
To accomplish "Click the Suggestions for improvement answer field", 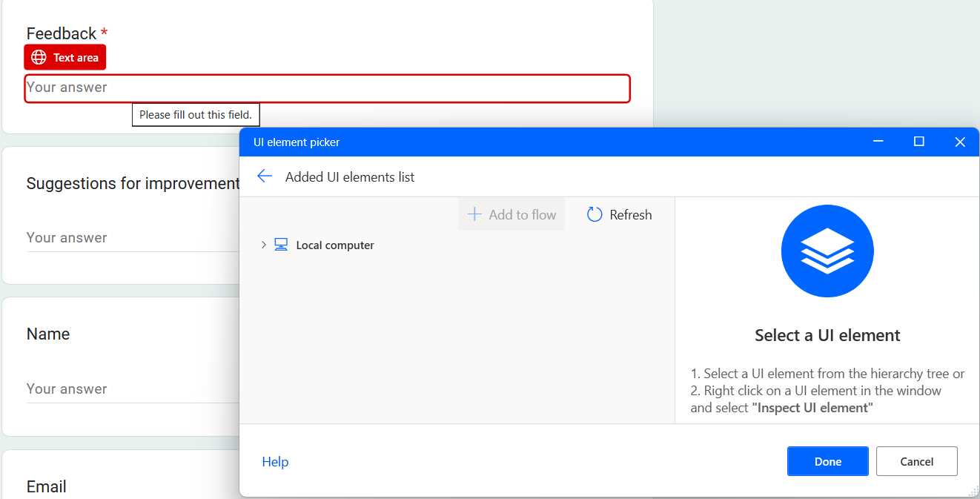I will (111, 237).
